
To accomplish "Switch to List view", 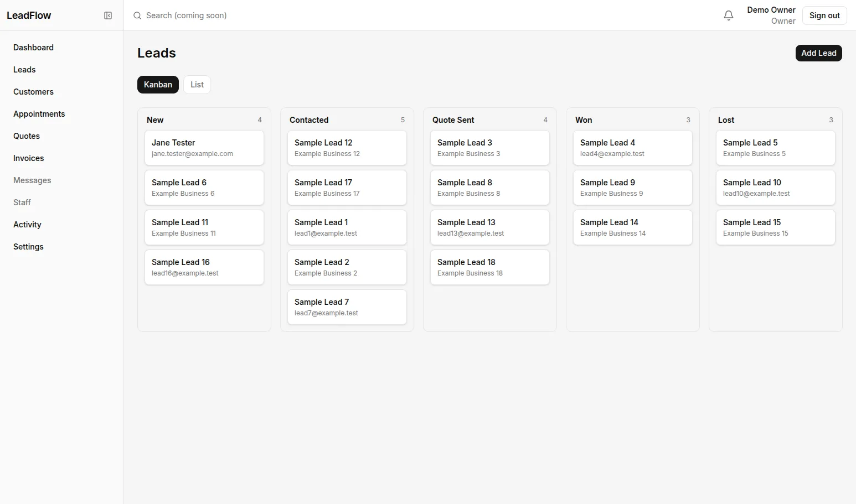I will (197, 85).
